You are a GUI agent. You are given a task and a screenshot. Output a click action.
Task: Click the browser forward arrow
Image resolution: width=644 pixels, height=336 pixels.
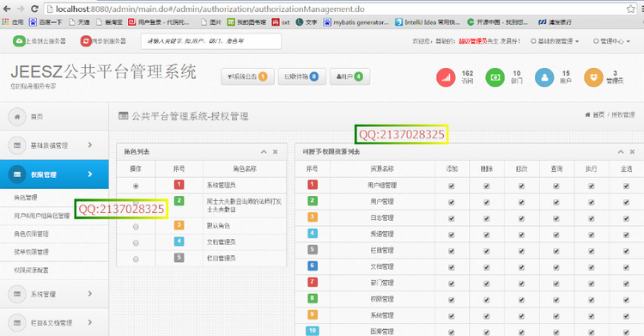tap(21, 9)
